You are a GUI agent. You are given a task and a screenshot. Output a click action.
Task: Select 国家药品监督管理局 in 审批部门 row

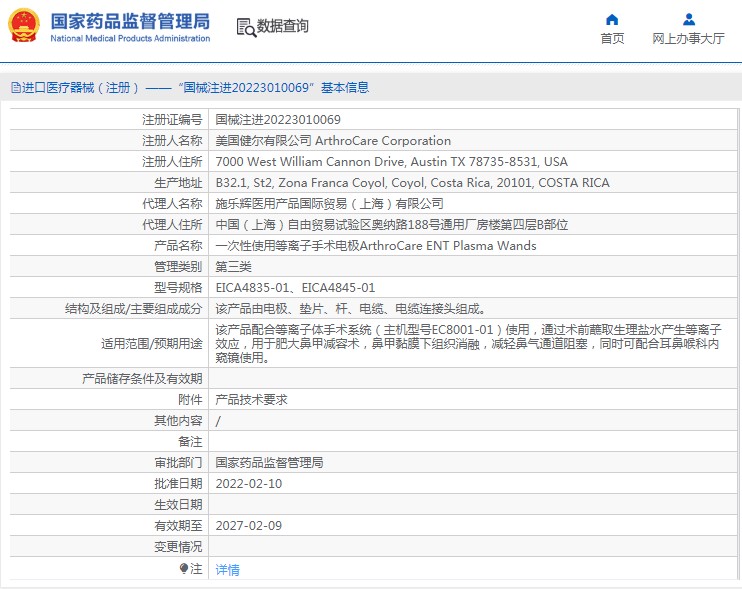(269, 463)
